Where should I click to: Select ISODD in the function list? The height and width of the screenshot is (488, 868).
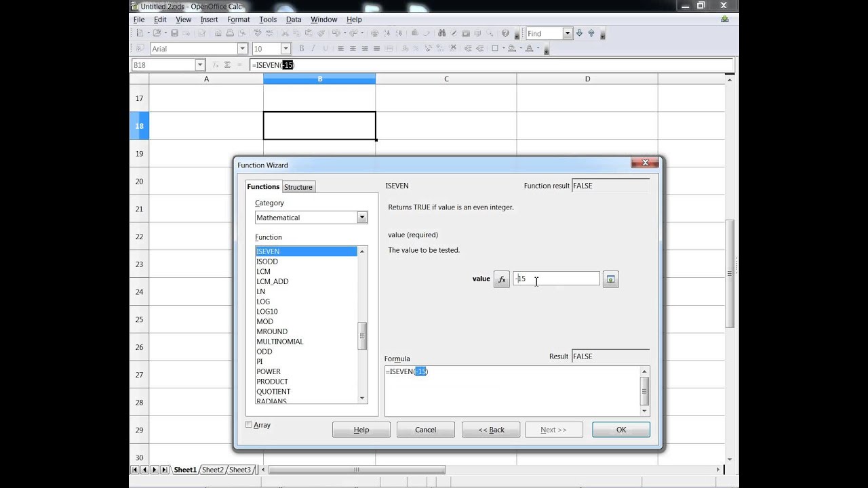coord(306,262)
